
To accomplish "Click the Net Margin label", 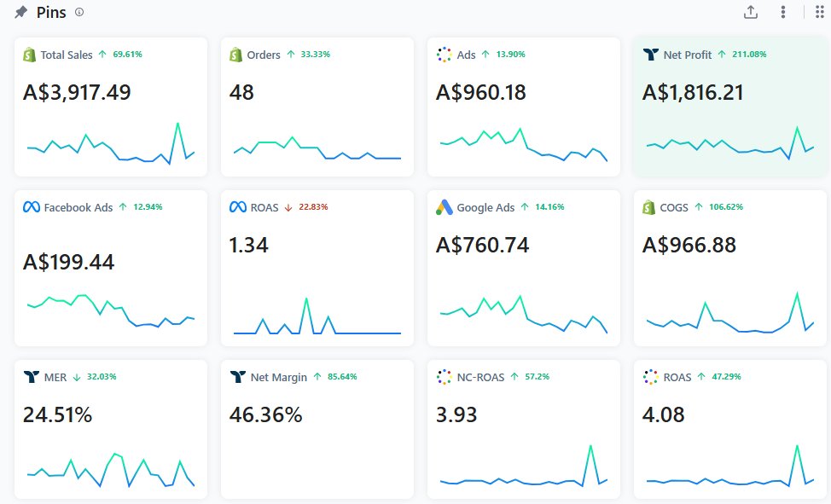I will coord(279,377).
